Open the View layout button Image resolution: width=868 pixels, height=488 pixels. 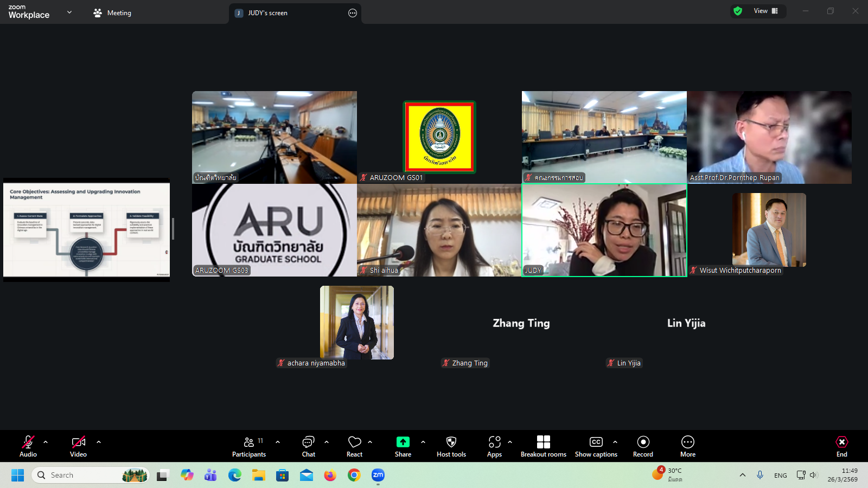[765, 11]
